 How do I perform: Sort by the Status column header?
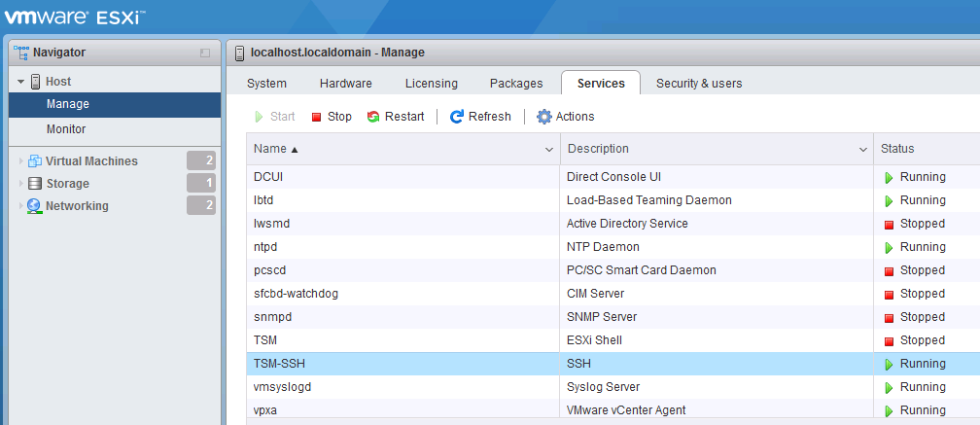tap(927, 149)
